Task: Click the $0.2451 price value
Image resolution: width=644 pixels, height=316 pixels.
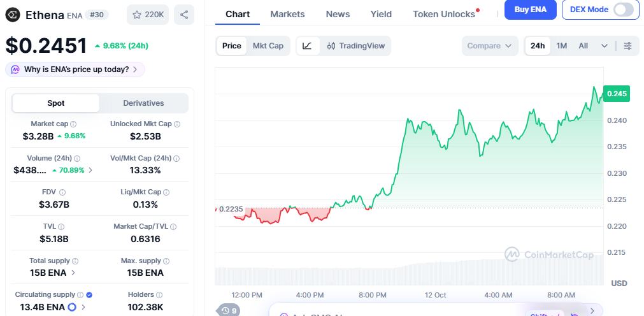Action: (46, 45)
